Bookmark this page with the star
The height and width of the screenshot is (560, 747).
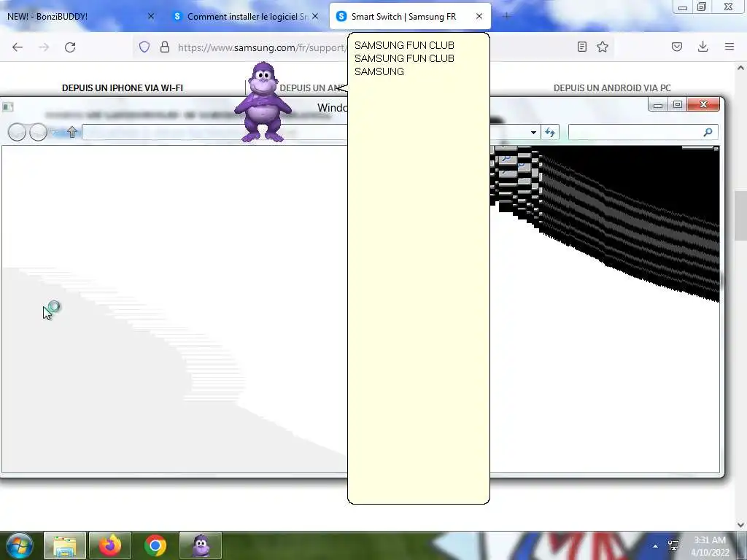[x=603, y=47]
